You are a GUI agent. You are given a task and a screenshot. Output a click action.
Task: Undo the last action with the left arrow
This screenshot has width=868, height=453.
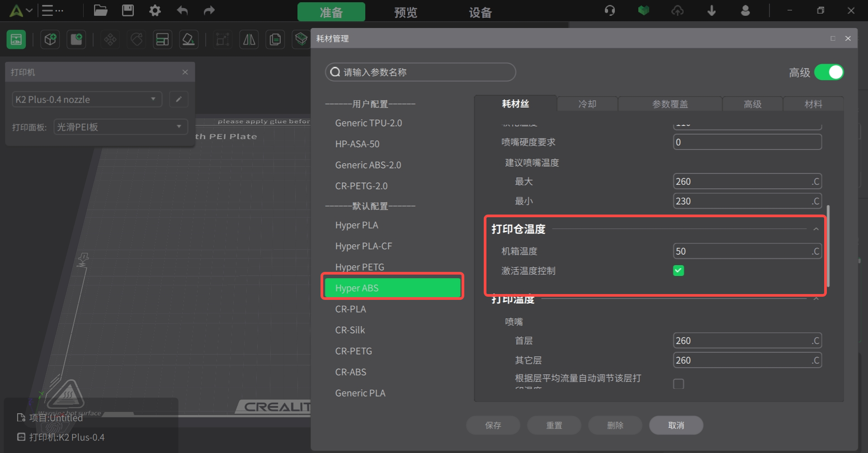(x=182, y=10)
